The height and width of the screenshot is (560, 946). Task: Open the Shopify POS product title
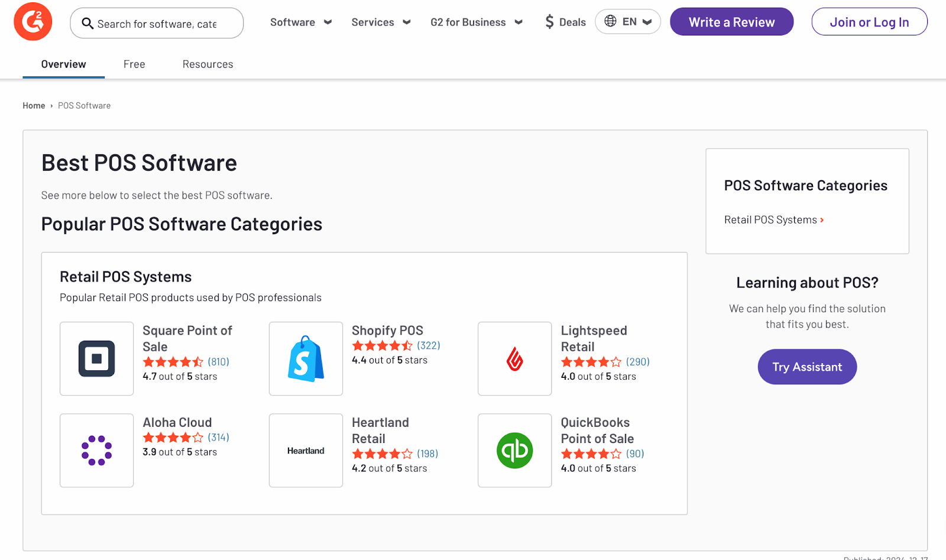pos(387,331)
